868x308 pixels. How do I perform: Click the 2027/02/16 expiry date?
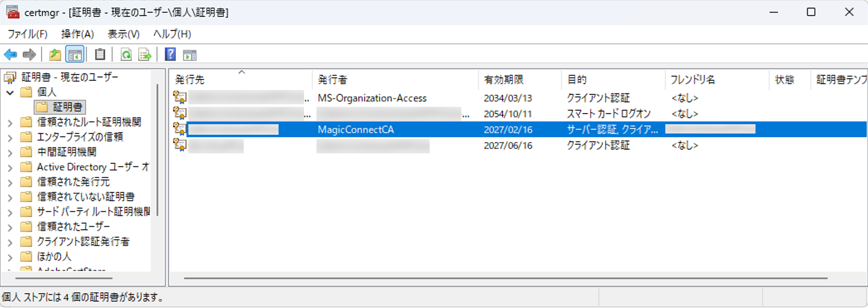tap(508, 130)
